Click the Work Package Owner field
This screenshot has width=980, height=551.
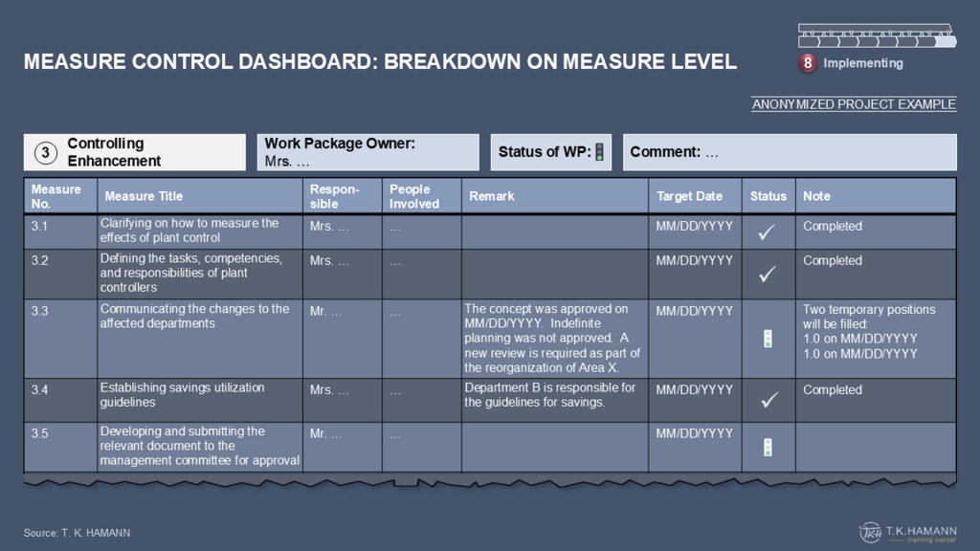click(x=367, y=152)
